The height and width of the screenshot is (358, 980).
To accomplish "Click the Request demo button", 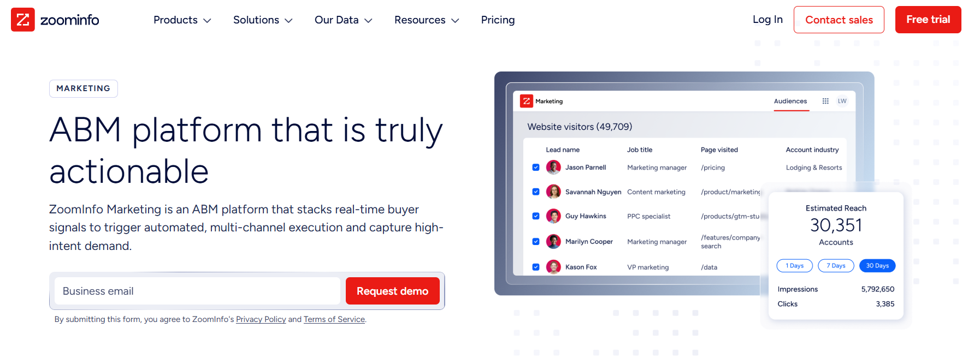I will (x=392, y=291).
